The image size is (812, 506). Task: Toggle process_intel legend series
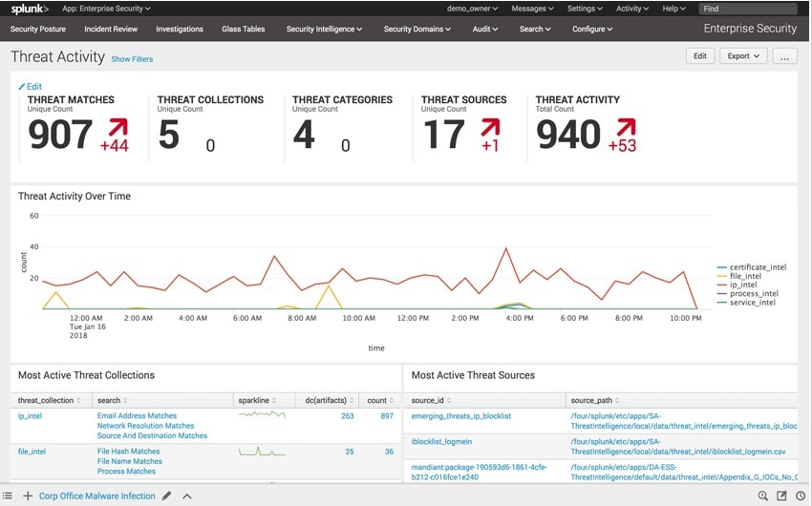pyautogui.click(x=748, y=293)
